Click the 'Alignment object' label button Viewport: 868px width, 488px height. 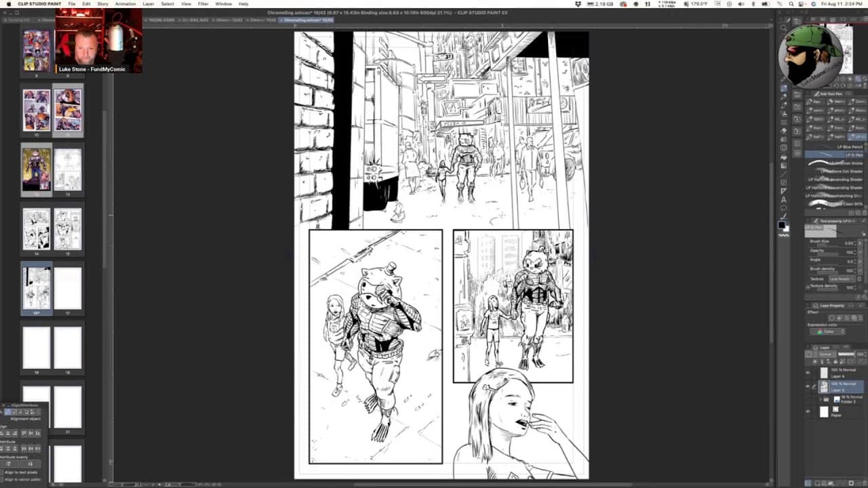(x=24, y=419)
